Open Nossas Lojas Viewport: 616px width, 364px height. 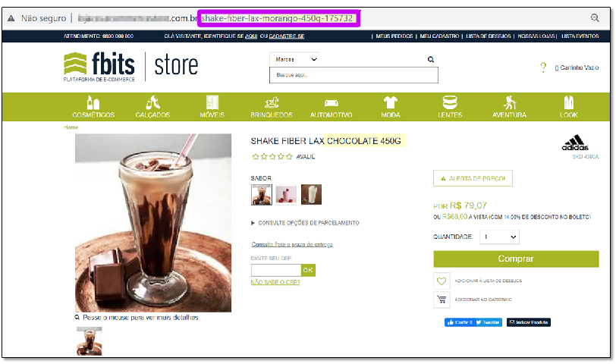coord(536,36)
